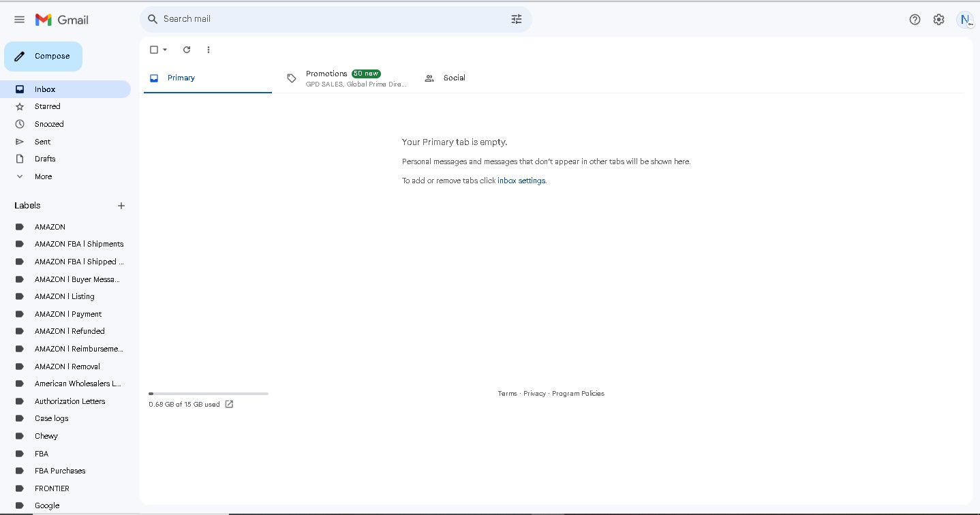Click the Starred star icon in sidebar
980x515 pixels.
click(x=20, y=107)
